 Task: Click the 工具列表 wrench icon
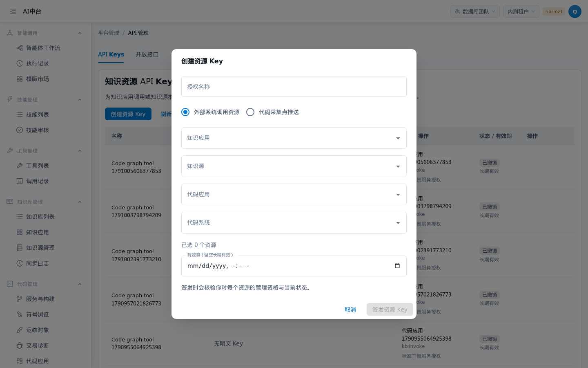coord(20,166)
